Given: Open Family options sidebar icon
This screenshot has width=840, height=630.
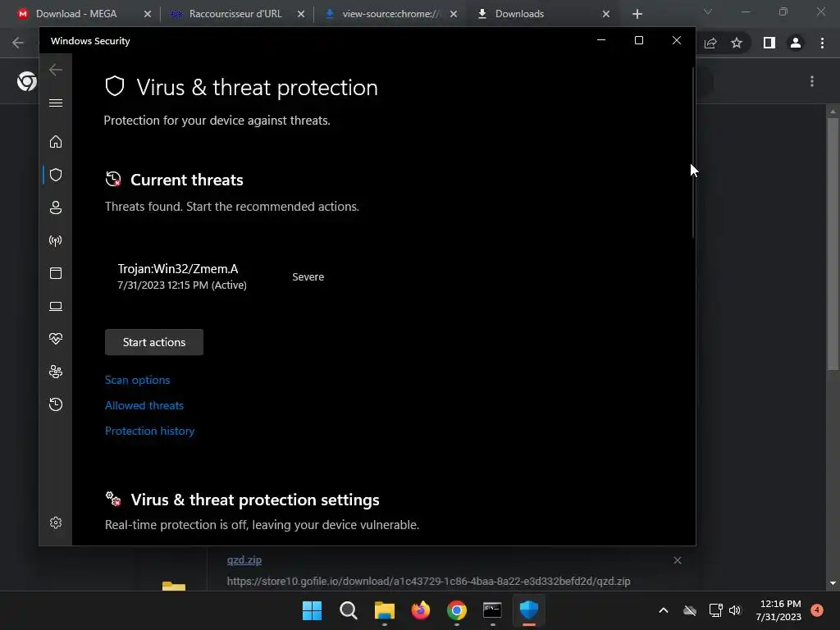Looking at the screenshot, I should tap(56, 372).
